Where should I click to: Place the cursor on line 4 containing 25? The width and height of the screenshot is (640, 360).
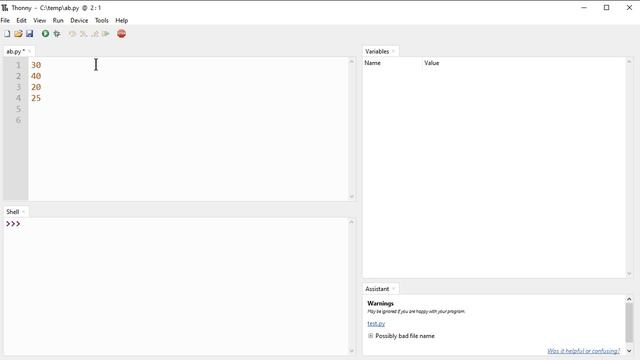coord(36,98)
